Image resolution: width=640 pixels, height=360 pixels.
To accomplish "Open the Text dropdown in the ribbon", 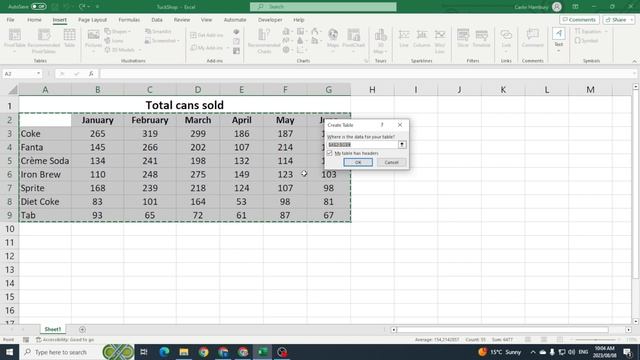I will [x=558, y=40].
